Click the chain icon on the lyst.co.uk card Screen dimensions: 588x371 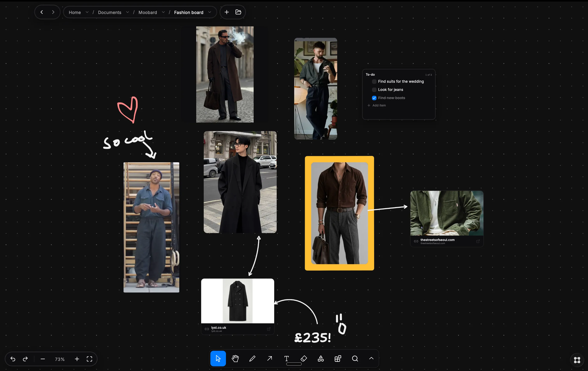[x=207, y=329]
